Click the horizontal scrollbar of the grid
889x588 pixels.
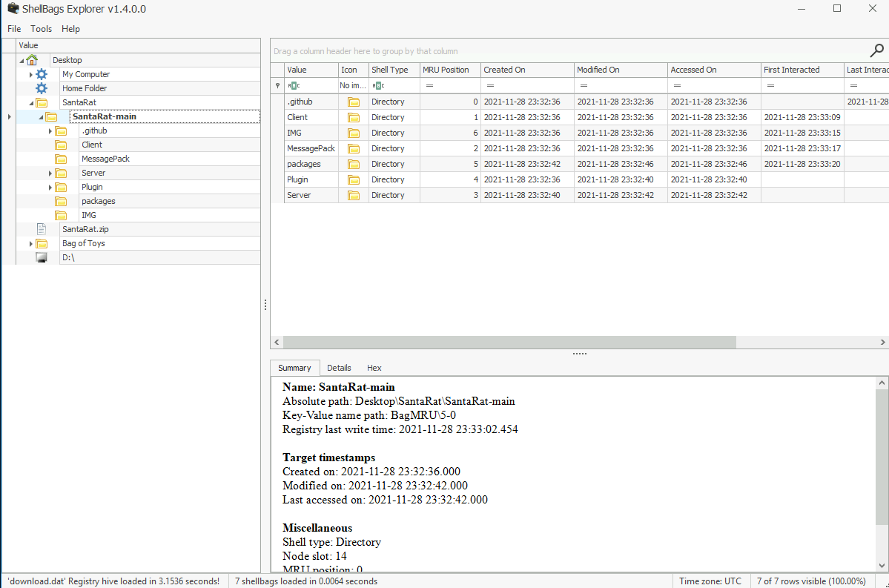(509, 342)
